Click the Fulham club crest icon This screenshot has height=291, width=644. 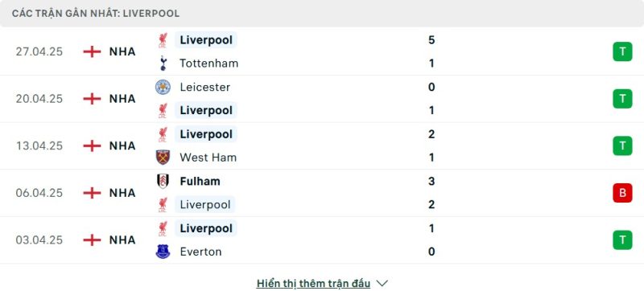coord(163,181)
